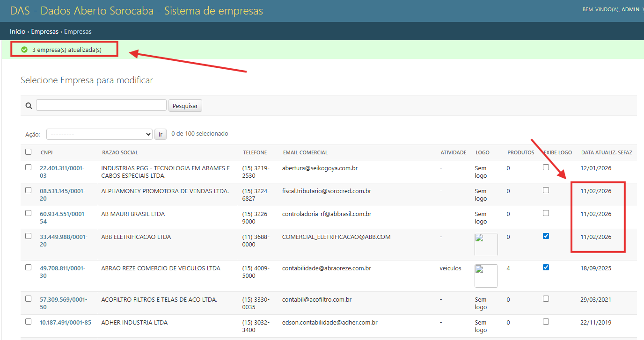Focus the company search text field
The image size is (644, 340).
tap(101, 105)
